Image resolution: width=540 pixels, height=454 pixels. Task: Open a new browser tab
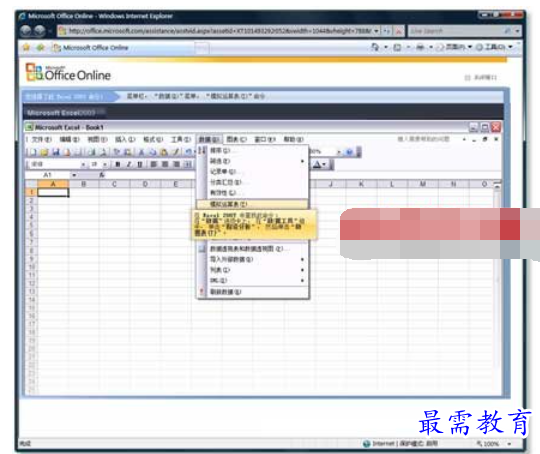coord(202,48)
